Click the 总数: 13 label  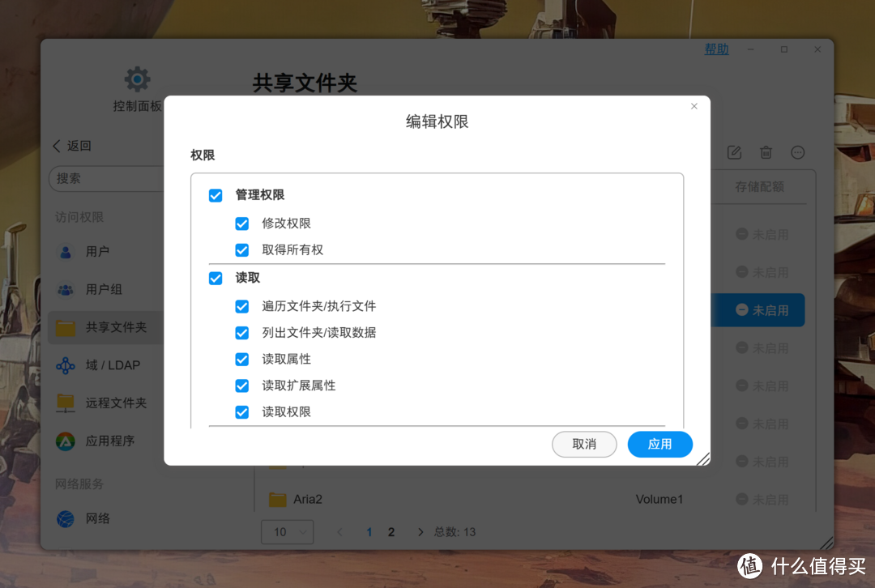point(455,532)
